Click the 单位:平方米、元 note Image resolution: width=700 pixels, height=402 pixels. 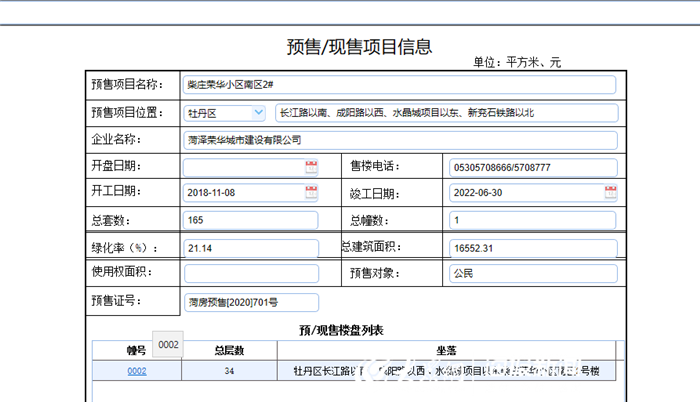point(517,63)
